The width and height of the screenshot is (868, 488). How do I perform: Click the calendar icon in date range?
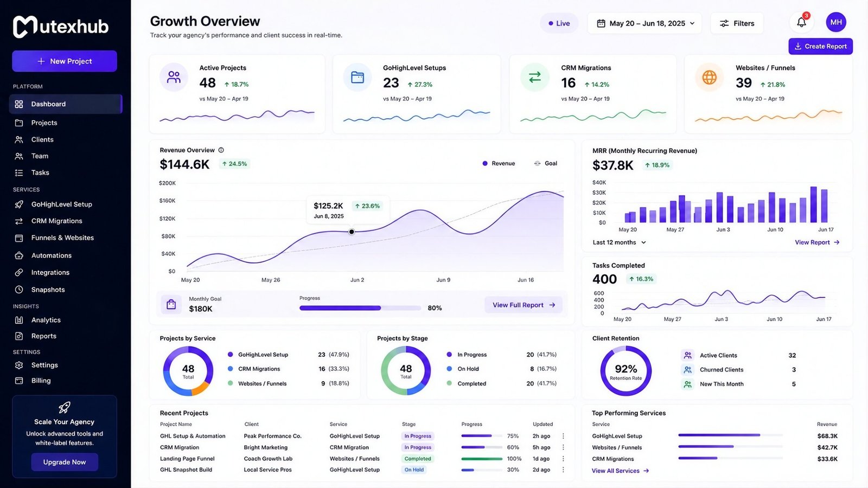[601, 23]
